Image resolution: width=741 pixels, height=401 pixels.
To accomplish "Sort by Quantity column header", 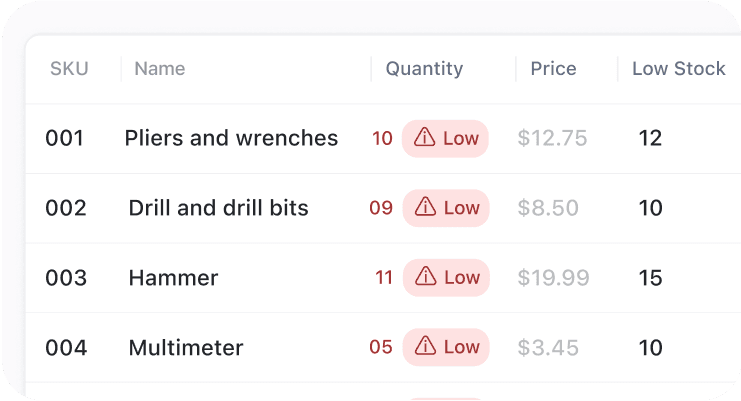I will pyautogui.click(x=424, y=69).
